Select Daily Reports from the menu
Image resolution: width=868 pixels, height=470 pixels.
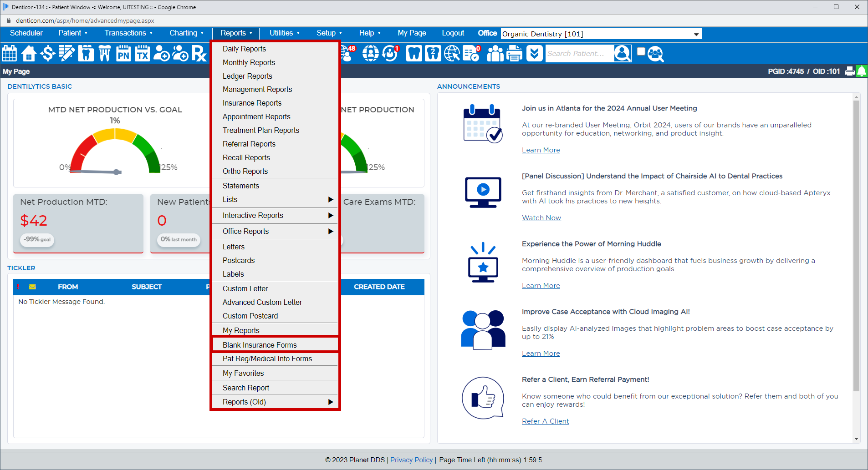244,49
